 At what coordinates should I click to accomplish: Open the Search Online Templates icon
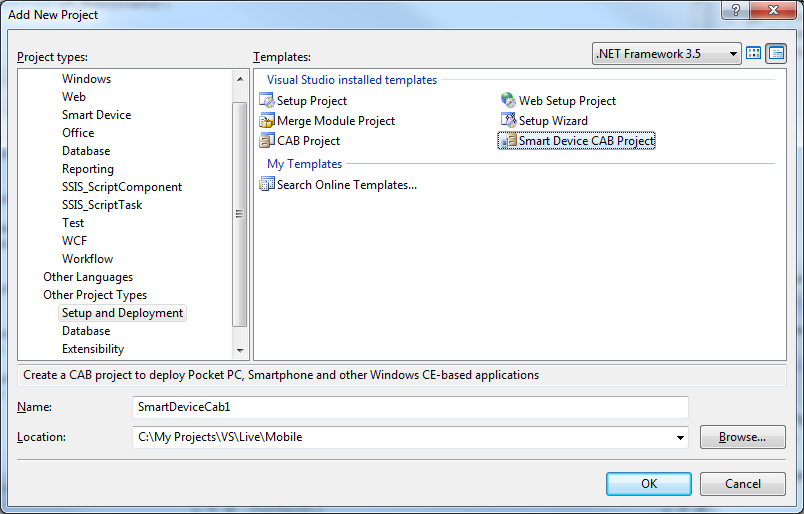coord(267,184)
